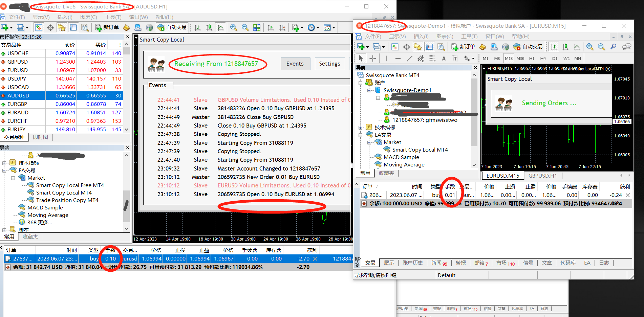Viewport: 644px width, 317px height.
Task: Click 新订单 New Order in Live6 toolbar
Action: pyautogui.click(x=107, y=27)
